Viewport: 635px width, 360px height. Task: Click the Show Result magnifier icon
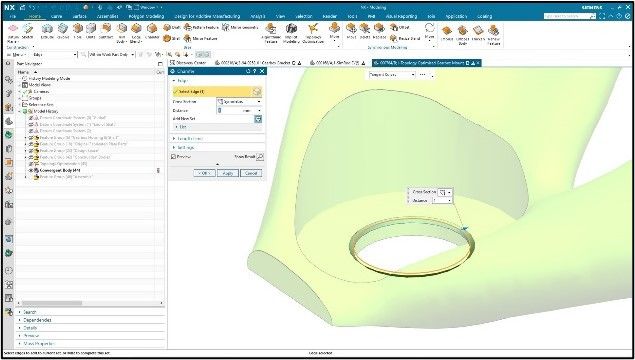[x=260, y=157]
